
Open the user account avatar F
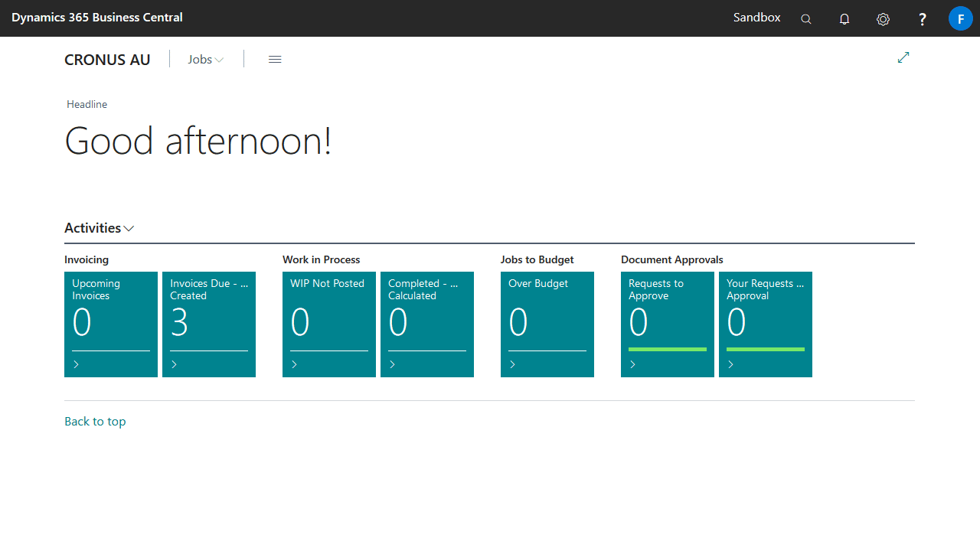point(961,18)
